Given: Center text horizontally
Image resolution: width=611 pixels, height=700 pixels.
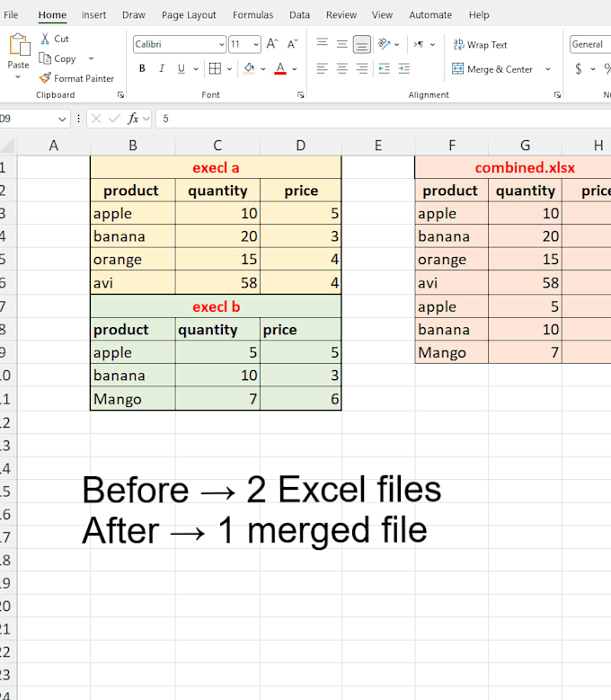Looking at the screenshot, I should [x=341, y=68].
